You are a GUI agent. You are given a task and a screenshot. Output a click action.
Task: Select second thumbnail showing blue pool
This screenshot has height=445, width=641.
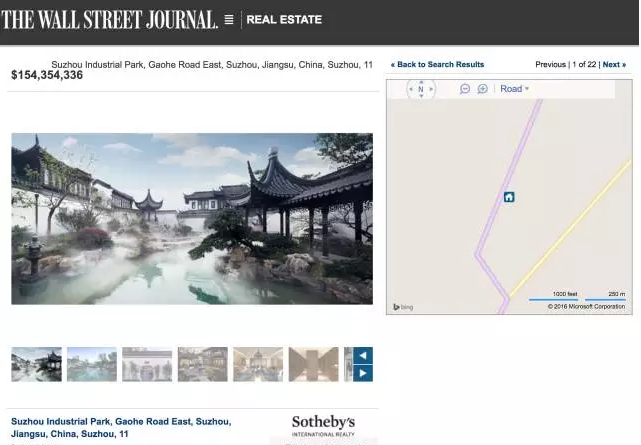pos(92,364)
